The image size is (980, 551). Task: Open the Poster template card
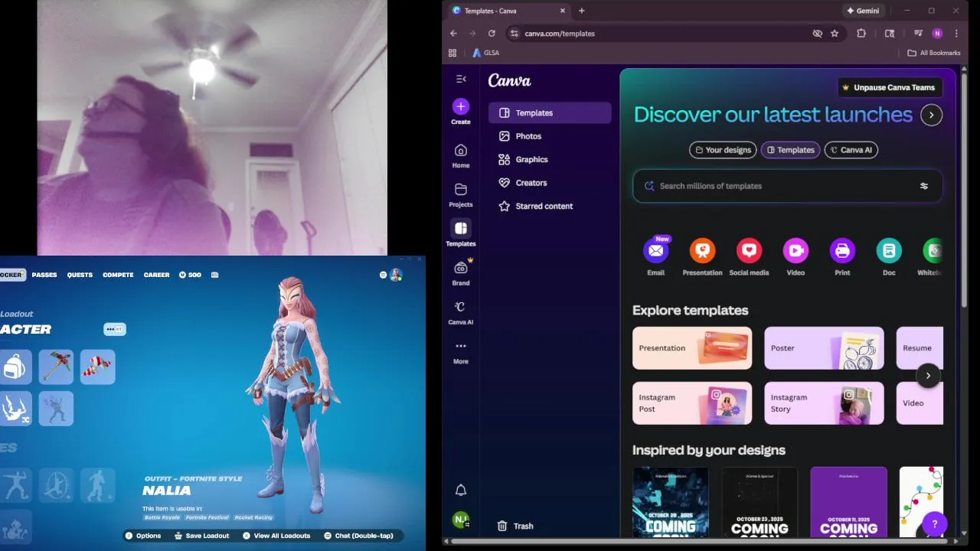[x=824, y=348]
